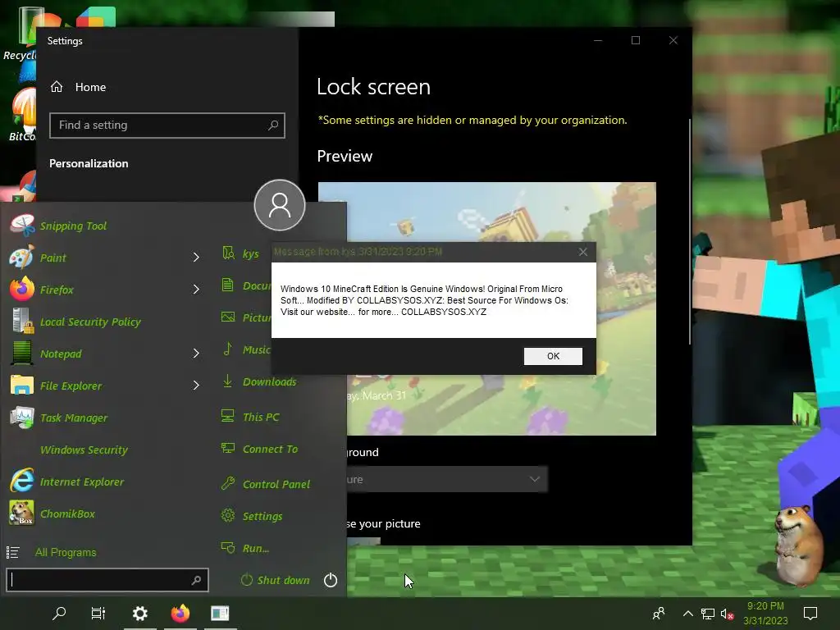Open the Run... dialog entry
Image resolution: width=840 pixels, height=630 pixels.
click(245, 548)
